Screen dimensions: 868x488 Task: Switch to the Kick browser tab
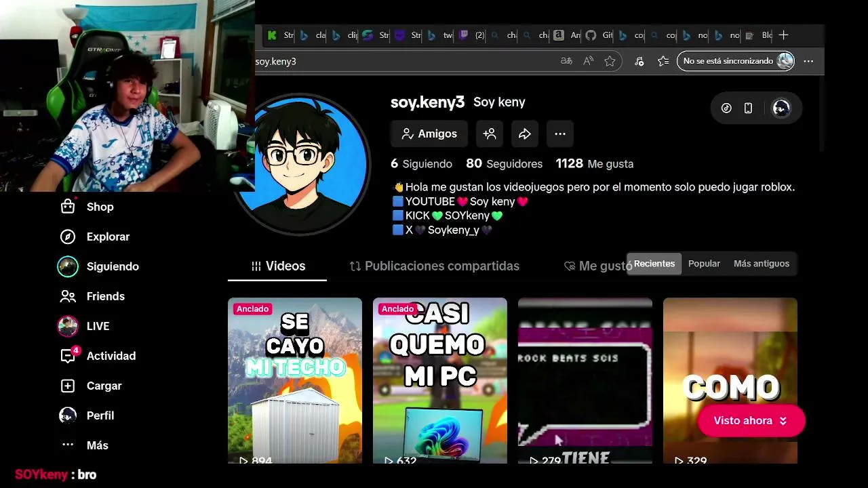tap(280, 35)
